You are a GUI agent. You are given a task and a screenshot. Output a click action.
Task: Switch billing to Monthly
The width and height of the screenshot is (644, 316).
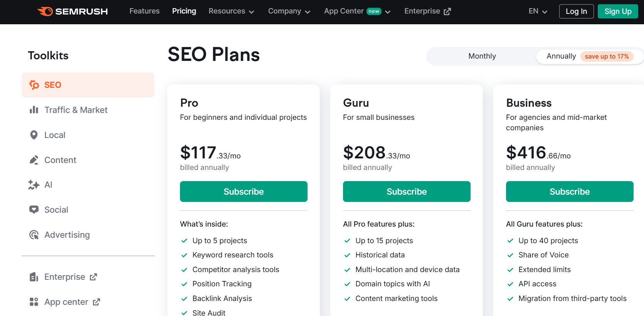coord(482,56)
